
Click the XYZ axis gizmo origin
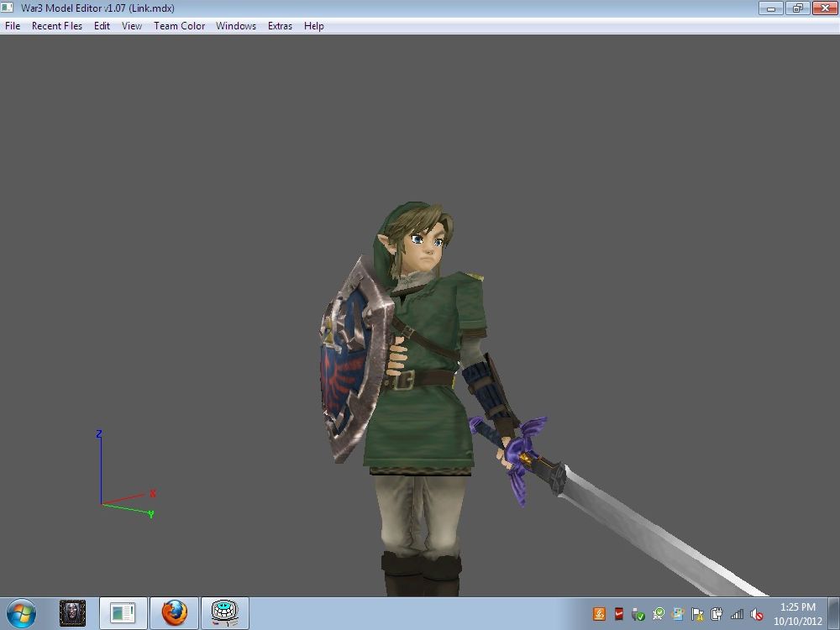[102, 504]
